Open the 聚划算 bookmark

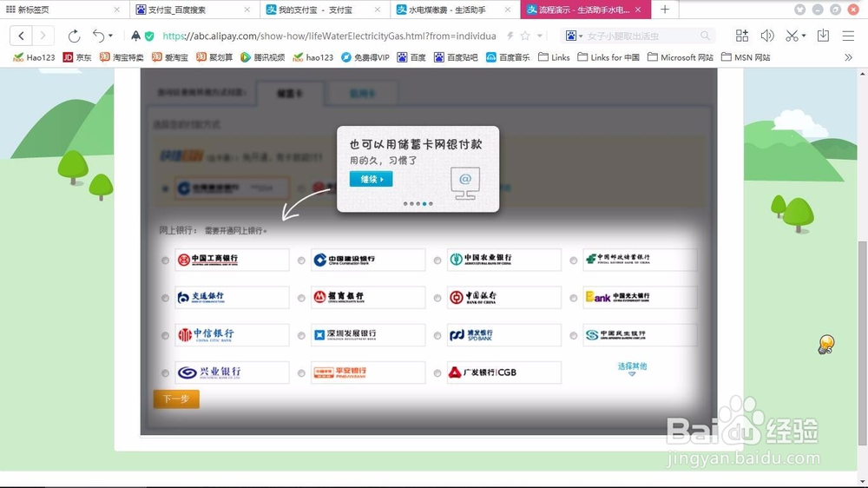(214, 57)
